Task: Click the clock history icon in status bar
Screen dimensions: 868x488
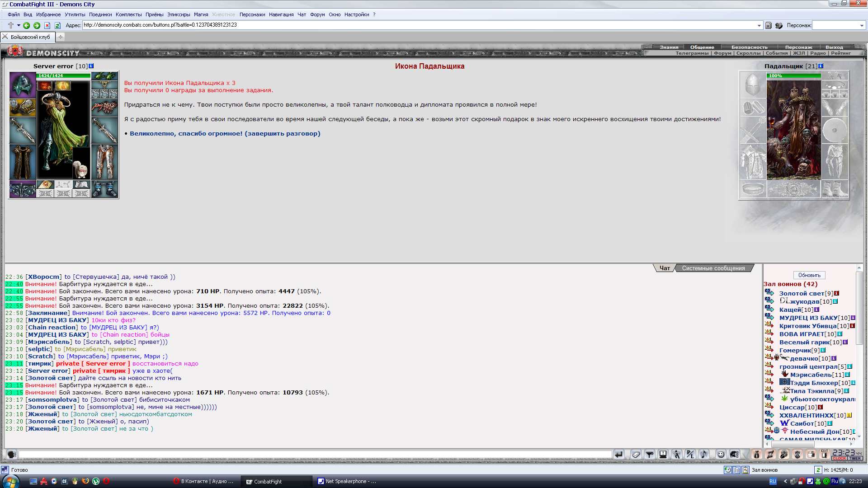Action: coord(728,470)
